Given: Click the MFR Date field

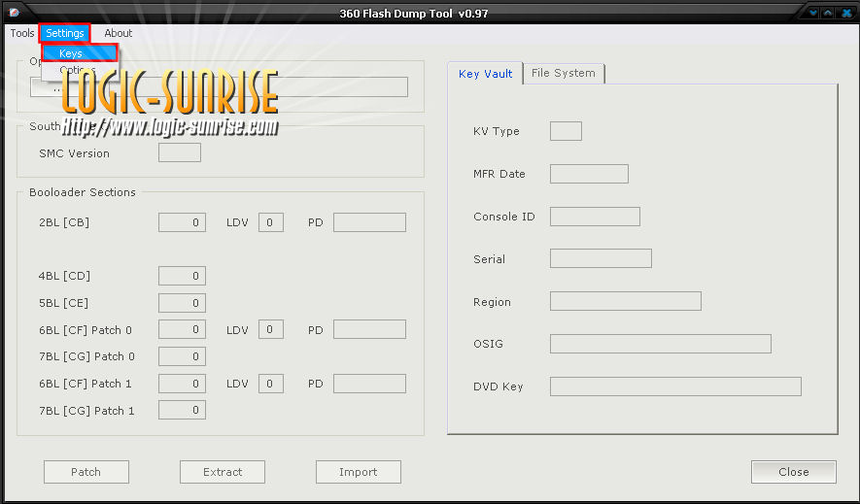Looking at the screenshot, I should 589,174.
